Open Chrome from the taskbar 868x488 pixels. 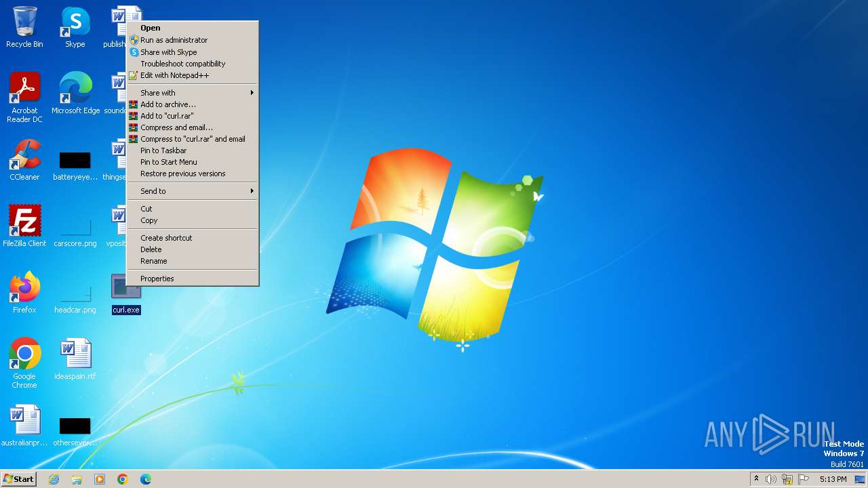123,479
